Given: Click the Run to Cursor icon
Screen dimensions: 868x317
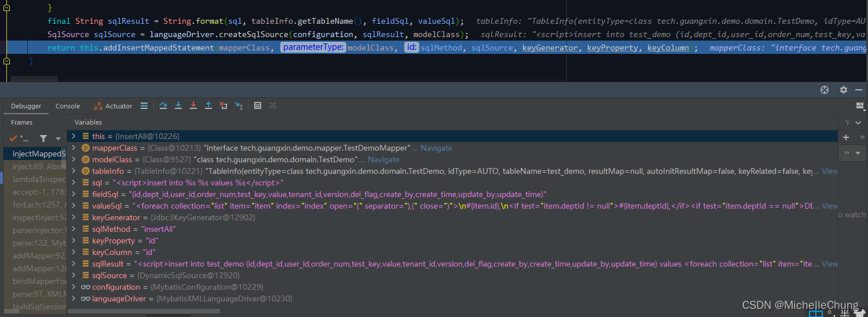Looking at the screenshot, I should [239, 106].
